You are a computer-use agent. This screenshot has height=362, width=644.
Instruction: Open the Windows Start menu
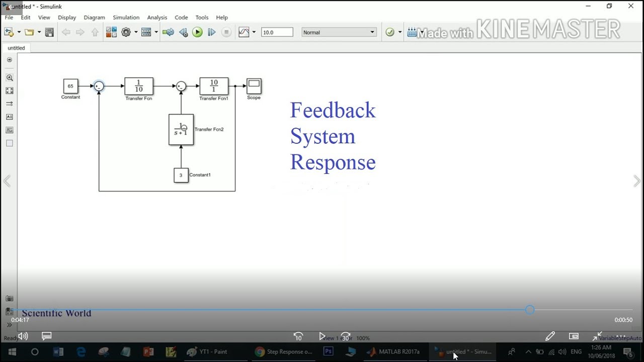12,352
